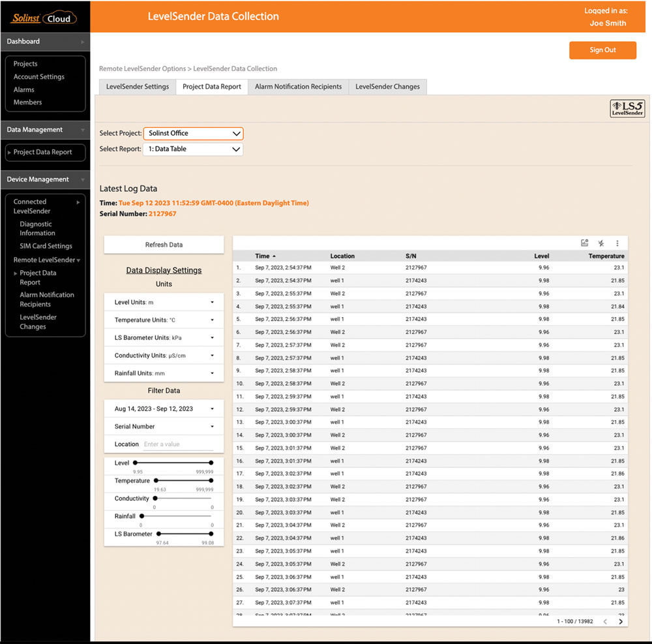Image resolution: width=652 pixels, height=644 pixels.
Task: Go to previous page of table results
Action: coord(605,622)
